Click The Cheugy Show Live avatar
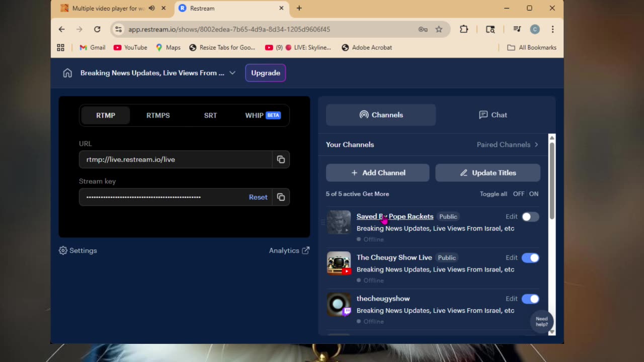Screen dimensions: 644x362 click(x=339, y=263)
